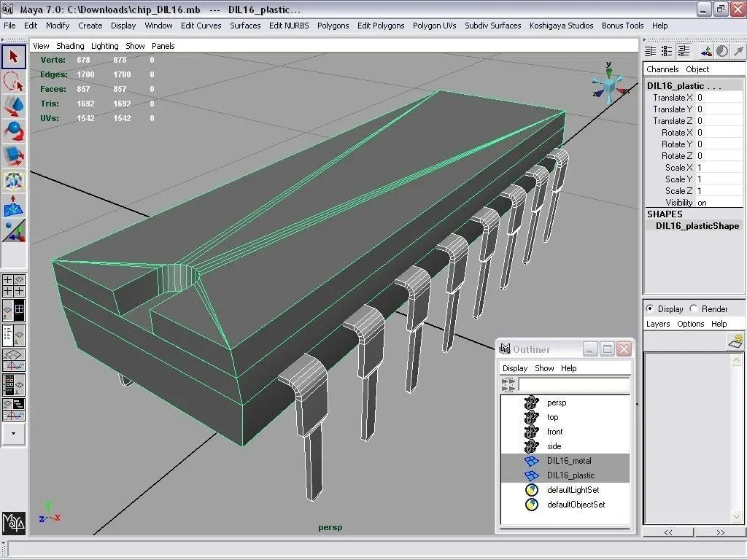This screenshot has width=747, height=560.
Task: Click the persp camera icon in the Outliner
Action: [x=531, y=402]
